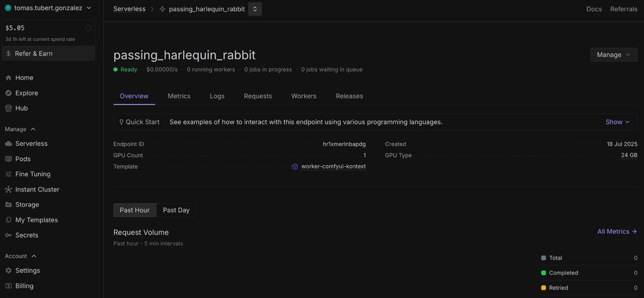Click the Quick Start lightbulb icon
The image size is (644, 298).
(x=121, y=122)
